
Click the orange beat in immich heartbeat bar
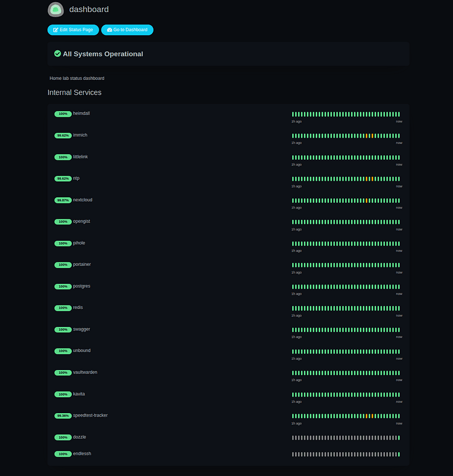pyautogui.click(x=367, y=136)
